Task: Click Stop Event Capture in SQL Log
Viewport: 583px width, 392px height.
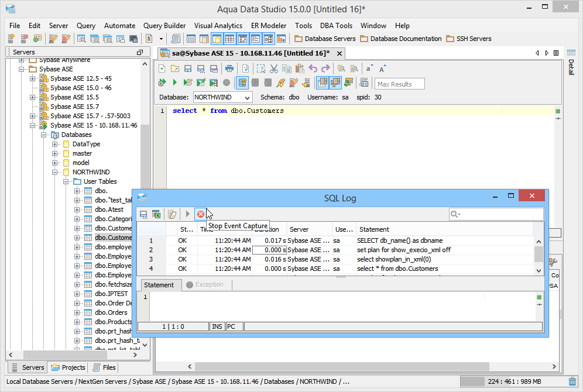Action: (200, 214)
